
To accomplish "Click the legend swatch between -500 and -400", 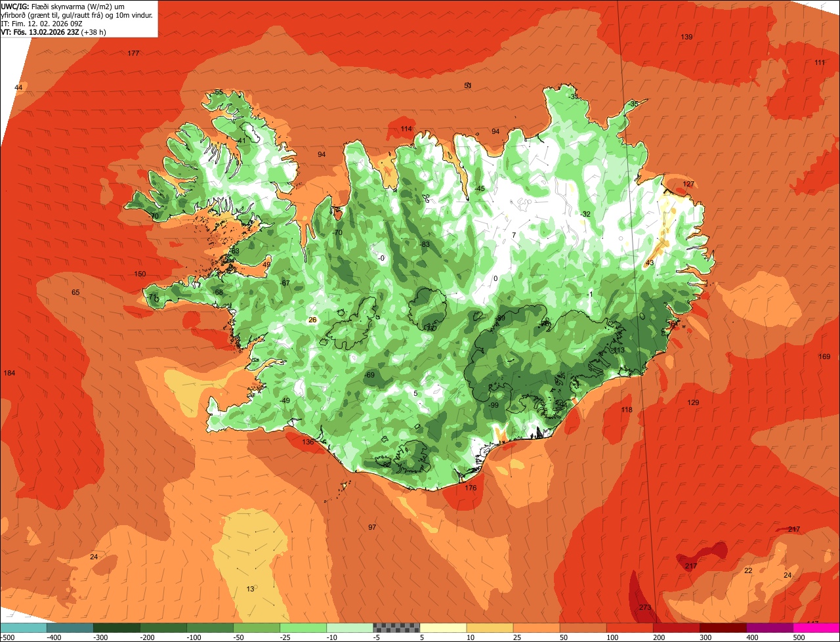I will point(23,628).
